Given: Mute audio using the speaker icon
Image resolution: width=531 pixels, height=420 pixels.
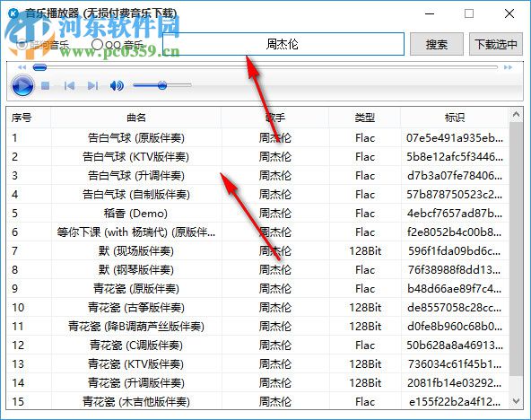Looking at the screenshot, I should click(x=117, y=85).
